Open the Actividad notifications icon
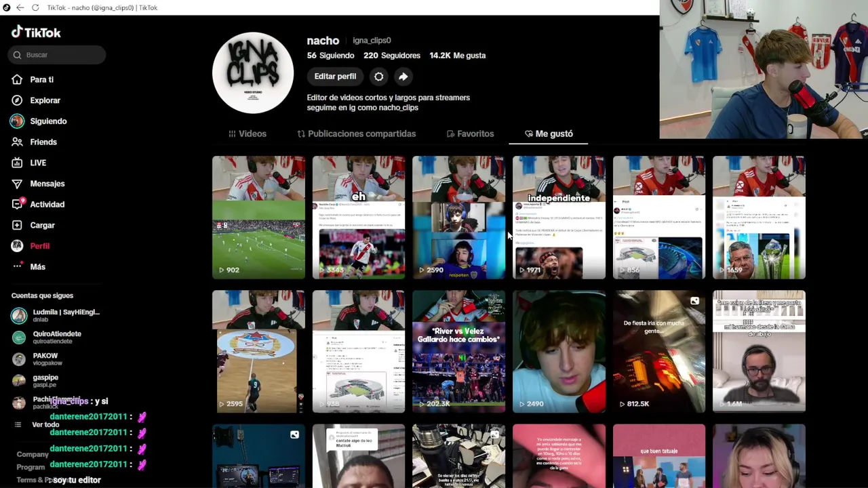The width and height of the screenshot is (868, 488). 17,205
